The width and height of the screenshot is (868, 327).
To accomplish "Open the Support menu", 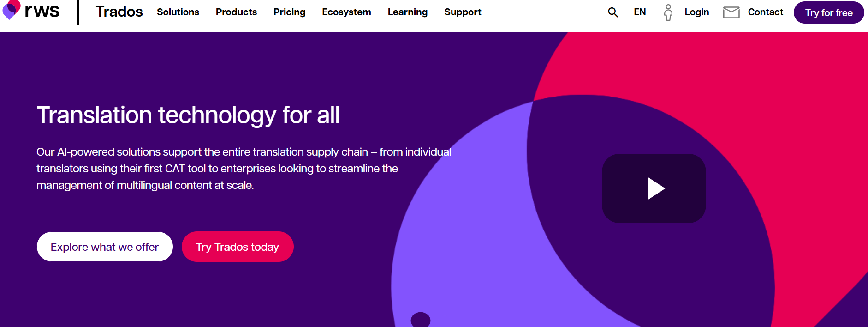I will (463, 12).
